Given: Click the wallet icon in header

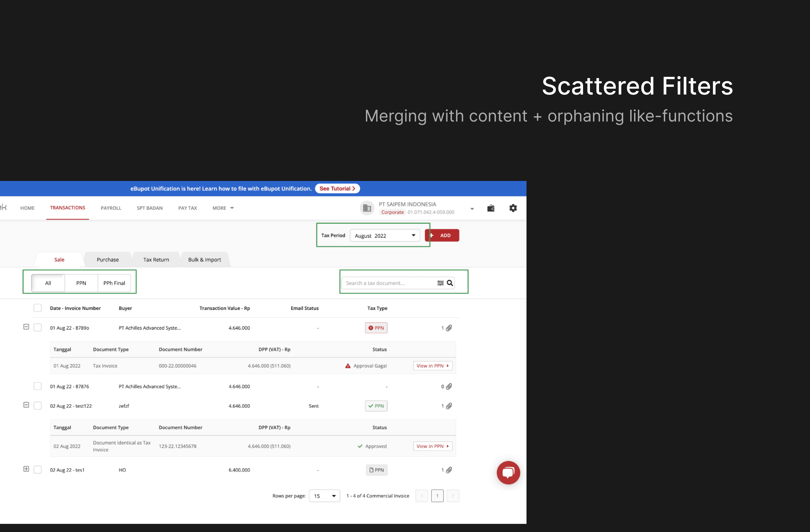Looking at the screenshot, I should 490,208.
